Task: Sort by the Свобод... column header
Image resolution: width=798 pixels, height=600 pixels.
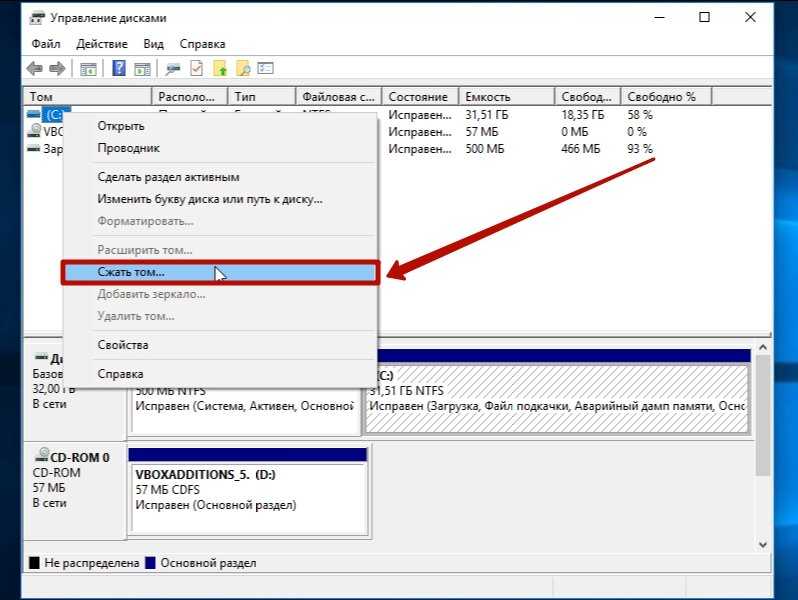Action: coord(587,96)
